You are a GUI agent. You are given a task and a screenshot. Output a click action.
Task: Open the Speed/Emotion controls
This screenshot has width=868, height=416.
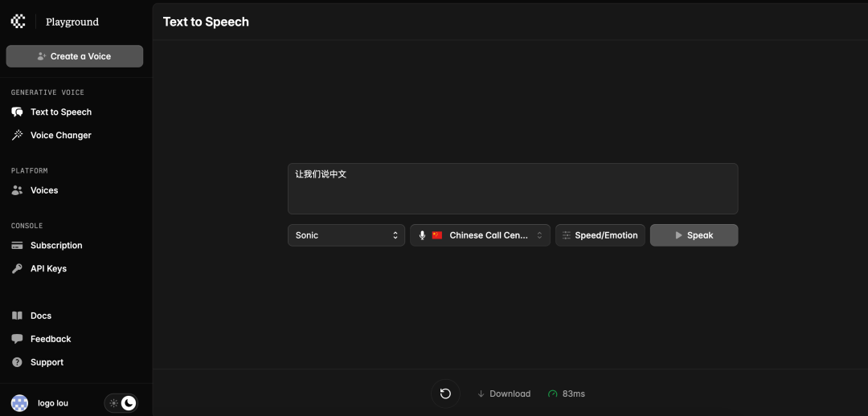click(600, 235)
